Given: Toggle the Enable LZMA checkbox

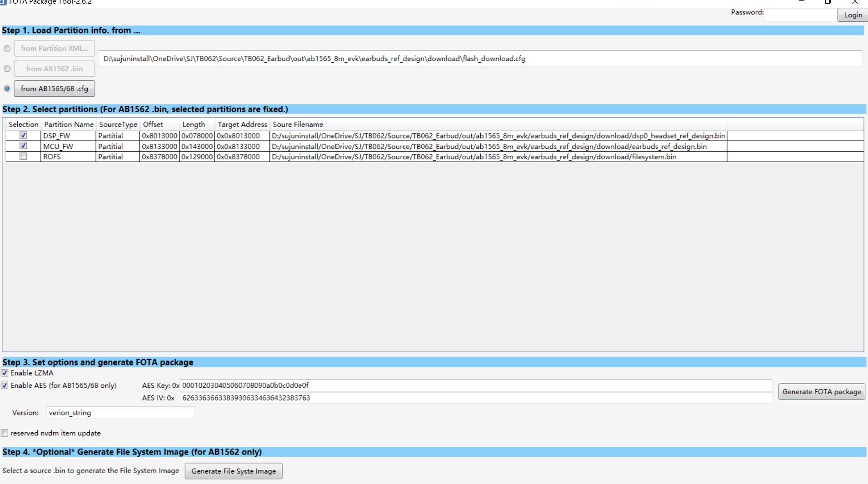Looking at the screenshot, I should [5, 373].
